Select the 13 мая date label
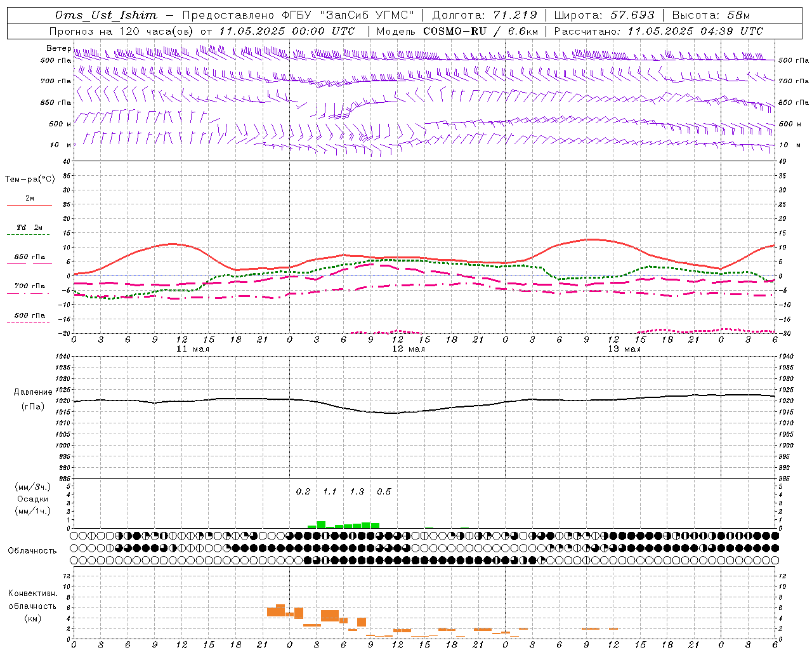 pos(624,349)
